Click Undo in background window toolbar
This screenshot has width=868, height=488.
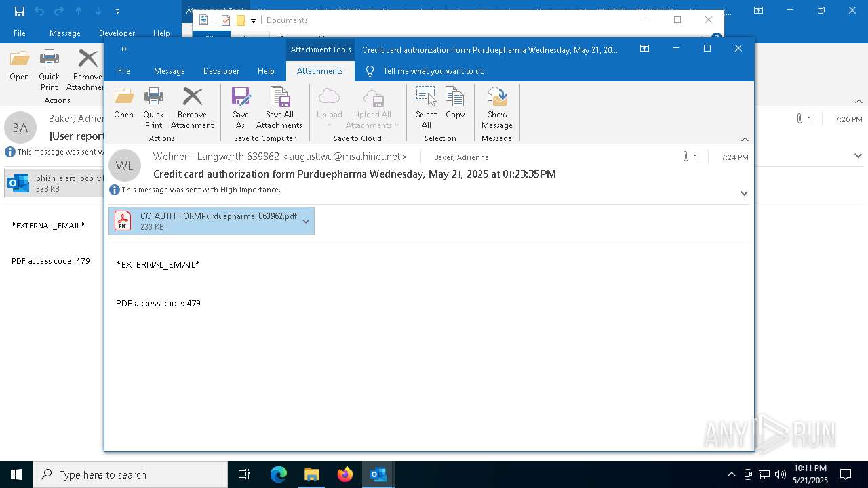click(x=39, y=12)
